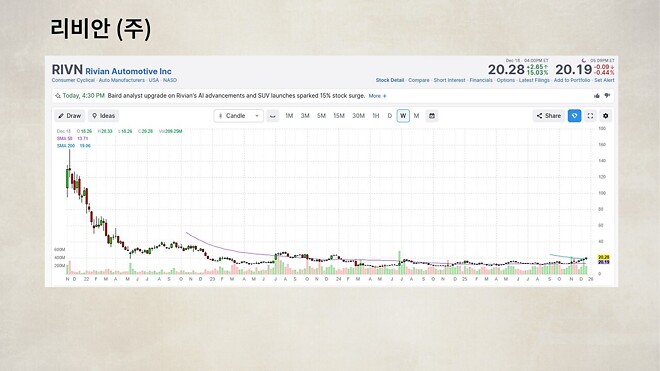The height and width of the screenshot is (371, 660).
Task: Click the yellow 20.28 price axis tag
Action: pos(604,257)
